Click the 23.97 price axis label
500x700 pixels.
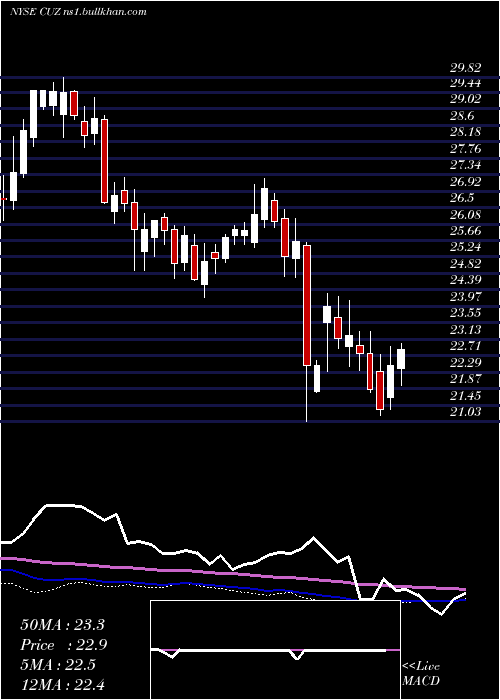[466, 296]
